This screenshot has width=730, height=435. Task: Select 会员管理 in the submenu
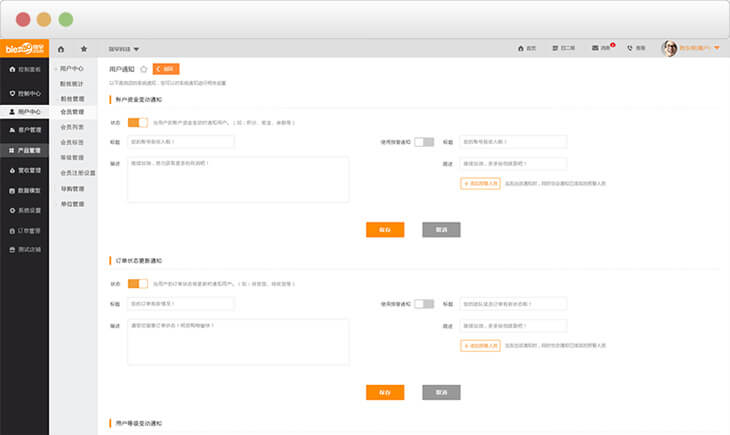(x=72, y=112)
